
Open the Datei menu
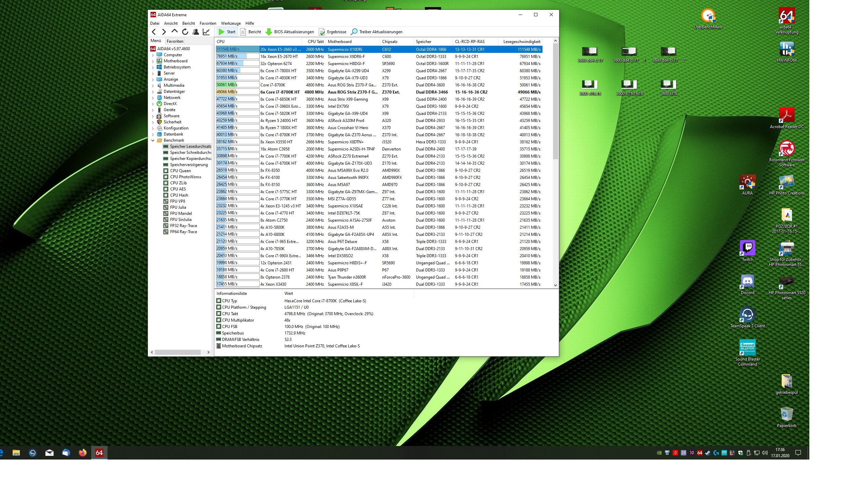pos(155,23)
